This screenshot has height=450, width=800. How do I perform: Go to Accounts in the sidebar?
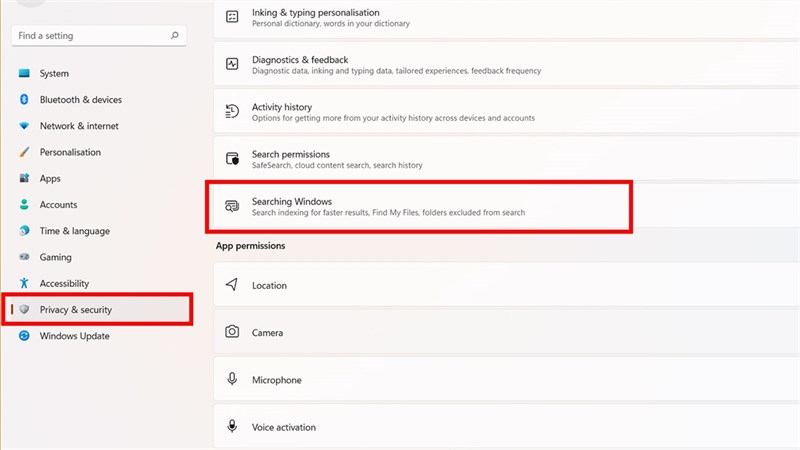pos(58,205)
